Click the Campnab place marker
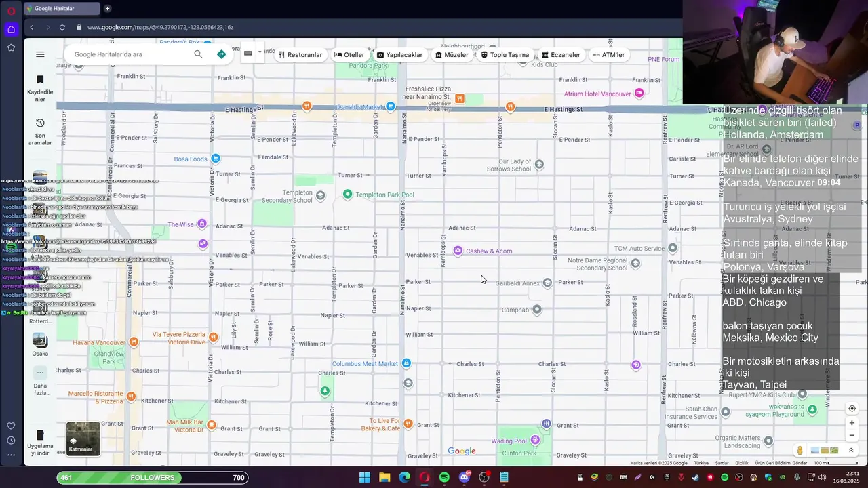This screenshot has width=868, height=488. tap(537, 310)
